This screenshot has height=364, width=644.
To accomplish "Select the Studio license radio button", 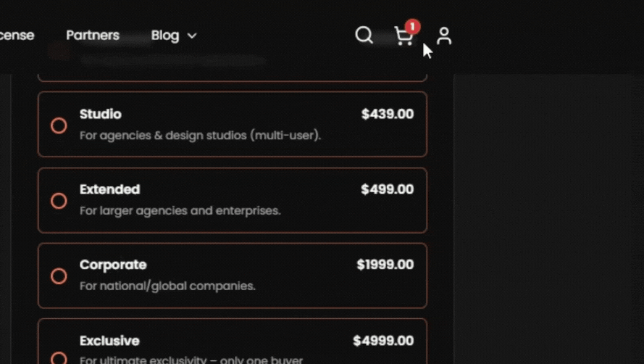I will point(59,126).
